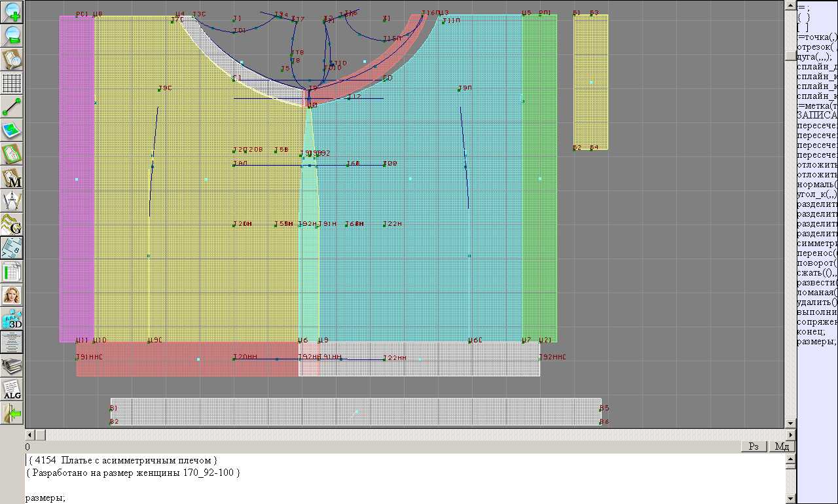Select the line segment tool
This screenshot has width=838, height=504.
12,107
